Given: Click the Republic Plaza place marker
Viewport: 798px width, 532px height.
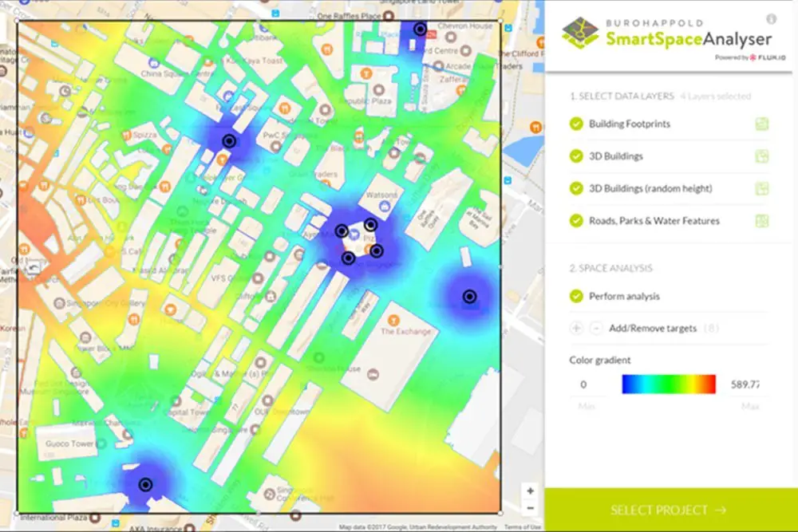Looking at the screenshot, I should [x=378, y=90].
